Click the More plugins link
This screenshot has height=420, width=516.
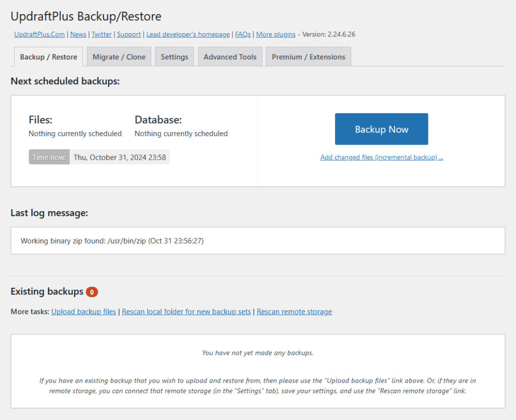(276, 34)
